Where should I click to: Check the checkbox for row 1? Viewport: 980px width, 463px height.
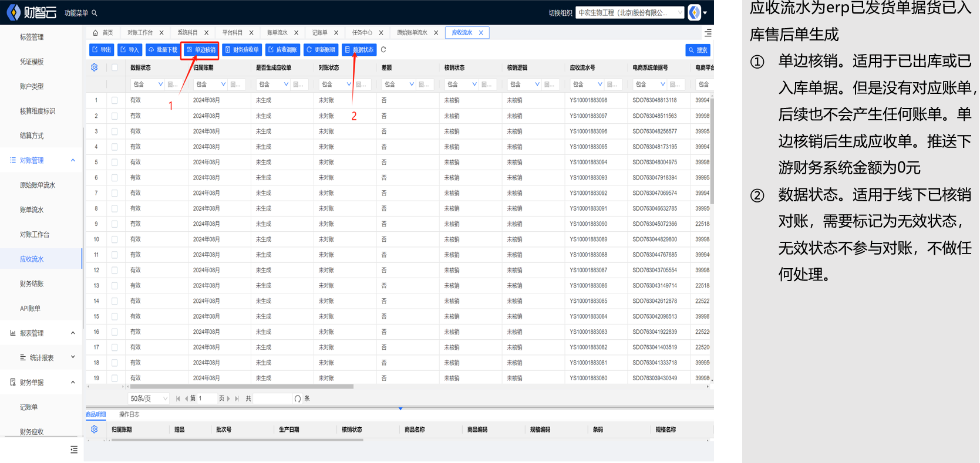(114, 100)
